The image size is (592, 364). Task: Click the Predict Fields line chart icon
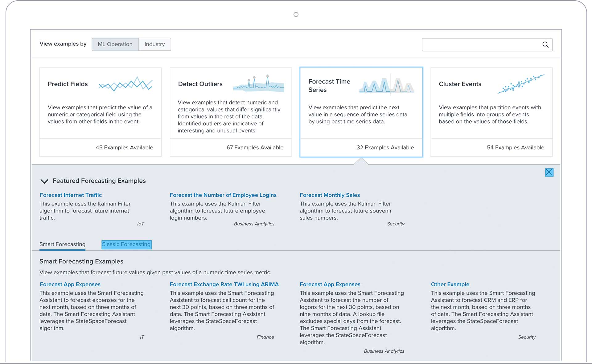point(125,84)
